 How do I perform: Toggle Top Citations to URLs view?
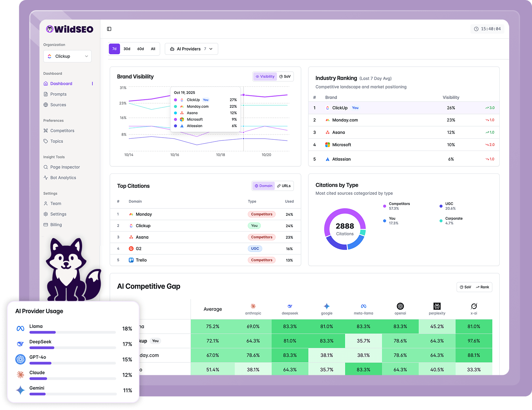pos(284,186)
